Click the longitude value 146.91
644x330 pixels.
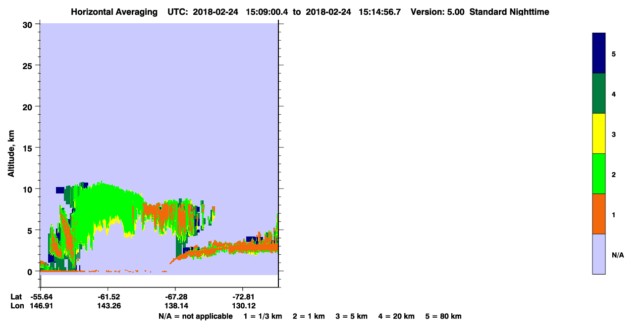point(41,305)
